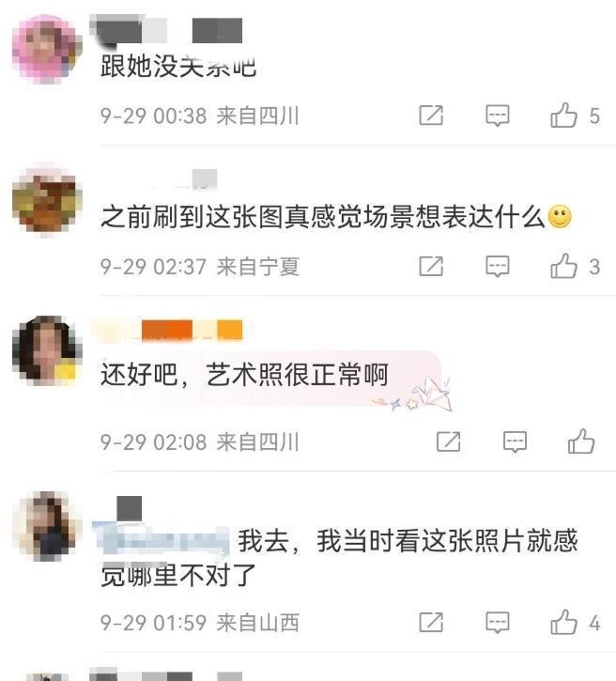Image resolution: width=616 pixels, height=681 pixels.
Task: Open the brown avatar of the 宁夏 commenter
Action: (x=47, y=201)
